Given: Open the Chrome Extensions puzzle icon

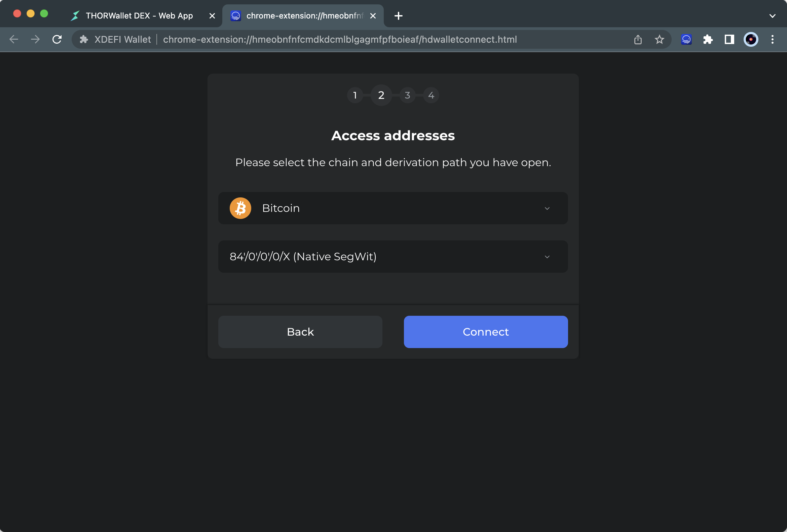Looking at the screenshot, I should (x=707, y=40).
